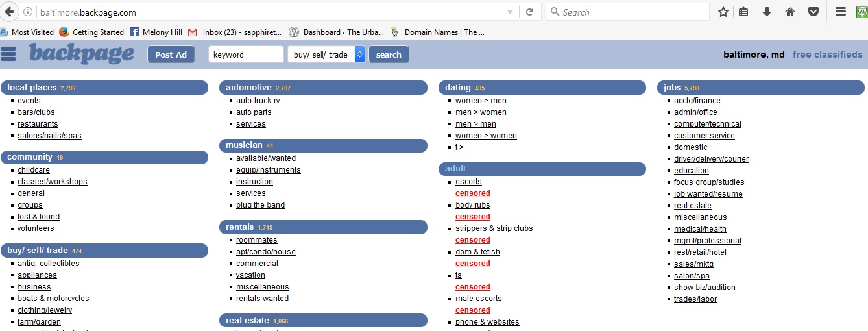Click the Pocket icon in toolbar
This screenshot has height=331, width=868.
coord(813,12)
